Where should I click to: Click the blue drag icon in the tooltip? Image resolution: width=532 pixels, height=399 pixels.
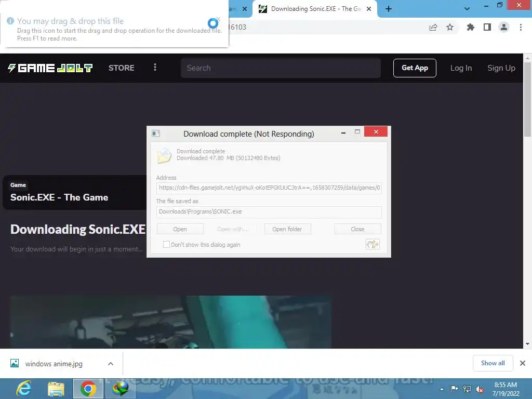click(x=213, y=23)
